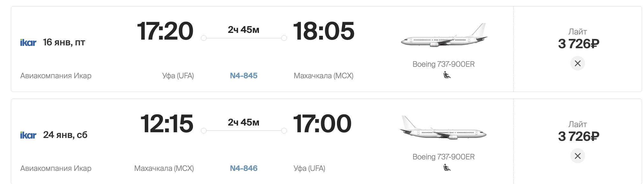Click the 16 янв, пт date label
Image resolution: width=644 pixels, height=184 pixels.
click(x=64, y=42)
